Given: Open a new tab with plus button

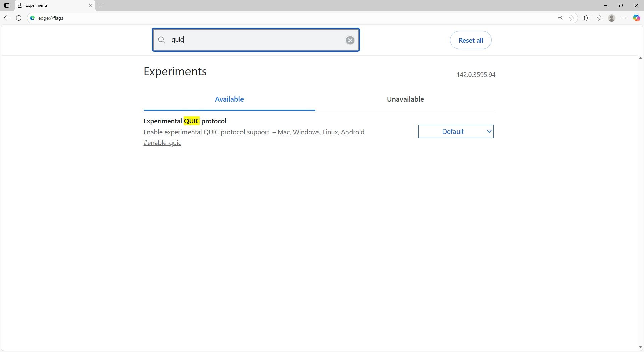Looking at the screenshot, I should click(x=101, y=5).
